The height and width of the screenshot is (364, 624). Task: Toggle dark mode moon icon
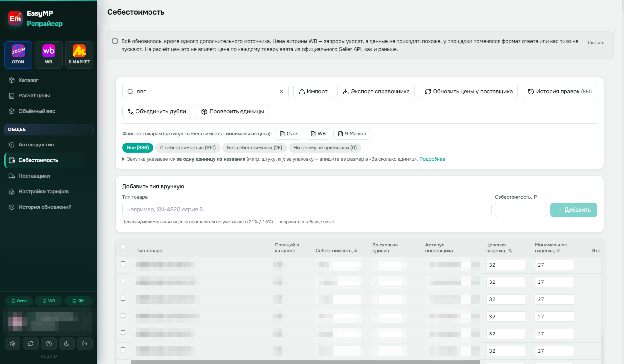coord(67,344)
